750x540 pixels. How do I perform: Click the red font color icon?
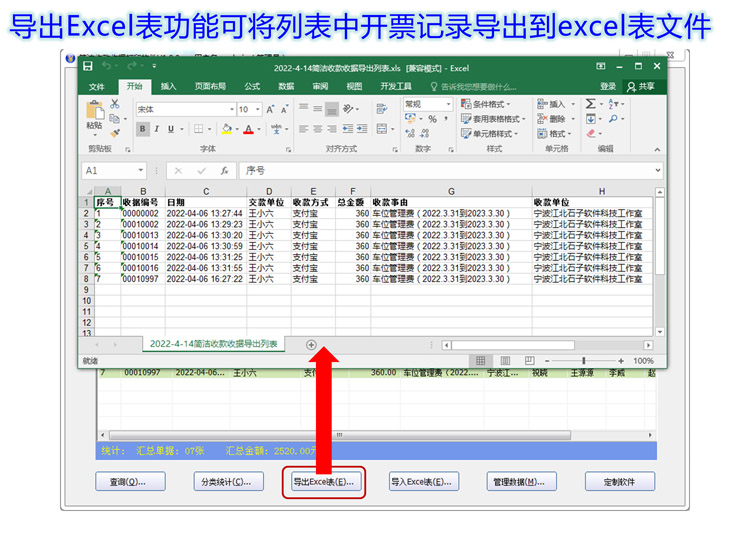pyautogui.click(x=247, y=129)
